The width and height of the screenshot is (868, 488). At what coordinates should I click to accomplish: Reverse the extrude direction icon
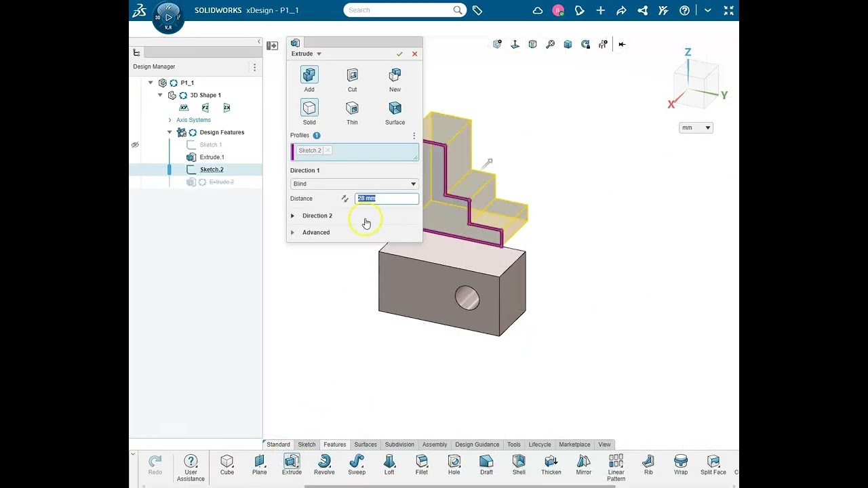point(344,199)
